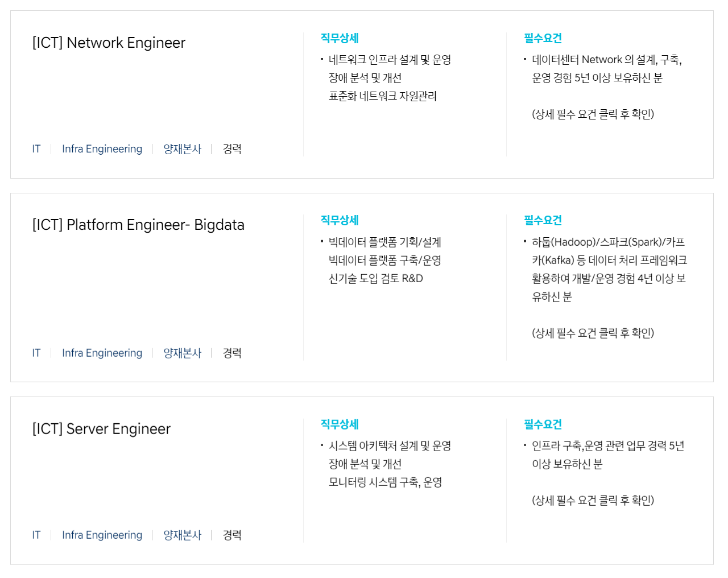The width and height of the screenshot is (728, 578).
Task: Open the [ICT] Platform Engineer- Bigdata posting
Action: point(138,225)
